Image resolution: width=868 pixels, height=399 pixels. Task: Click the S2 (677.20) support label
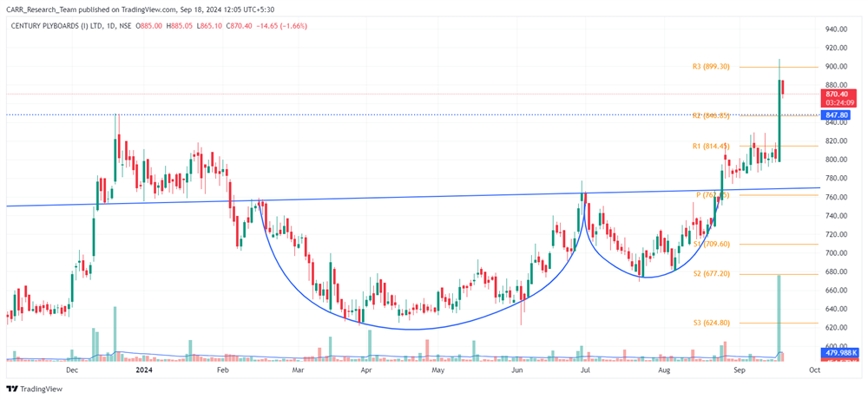coord(711,273)
